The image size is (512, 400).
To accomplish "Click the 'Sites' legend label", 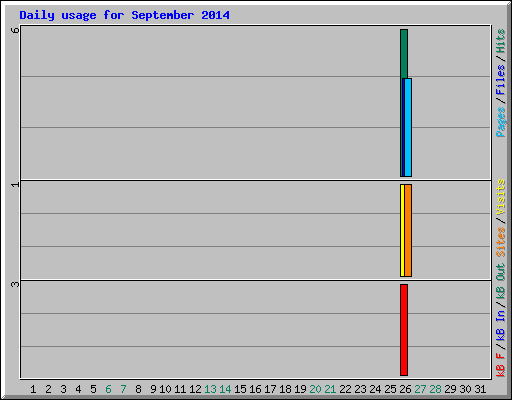I will 501,242.
